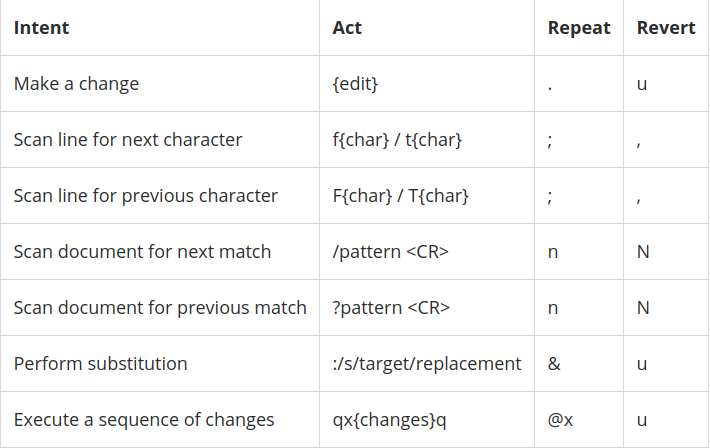
Task: Select the Revert column header
Action: pos(665,28)
